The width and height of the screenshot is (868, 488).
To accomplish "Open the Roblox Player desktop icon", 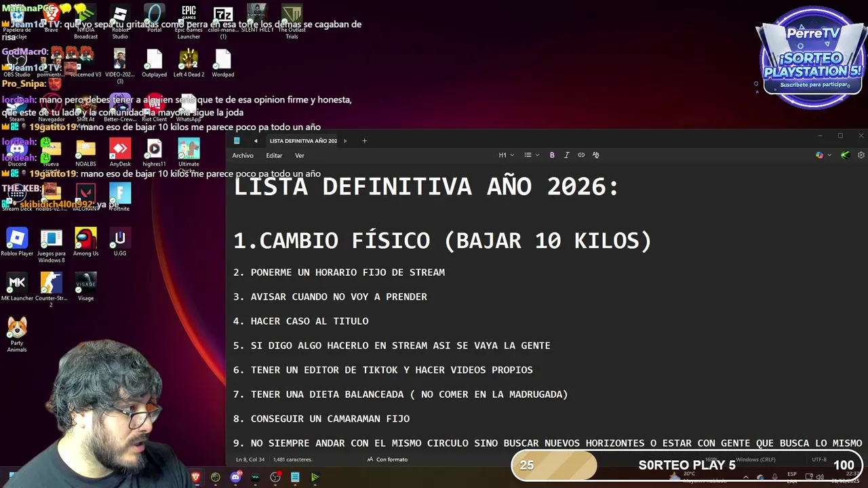I will point(17,243).
